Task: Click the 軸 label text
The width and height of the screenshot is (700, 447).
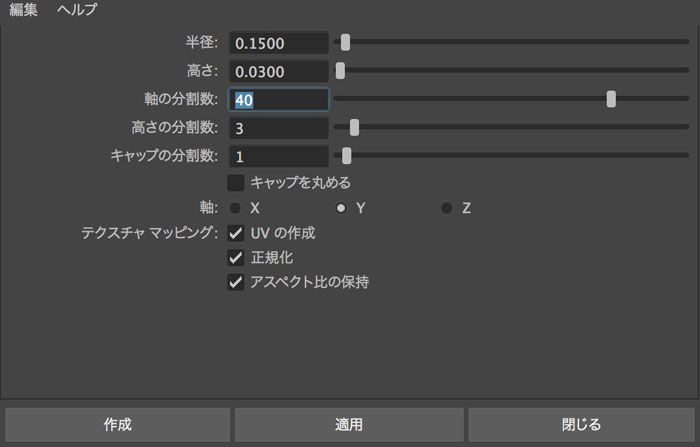Action: (209, 208)
